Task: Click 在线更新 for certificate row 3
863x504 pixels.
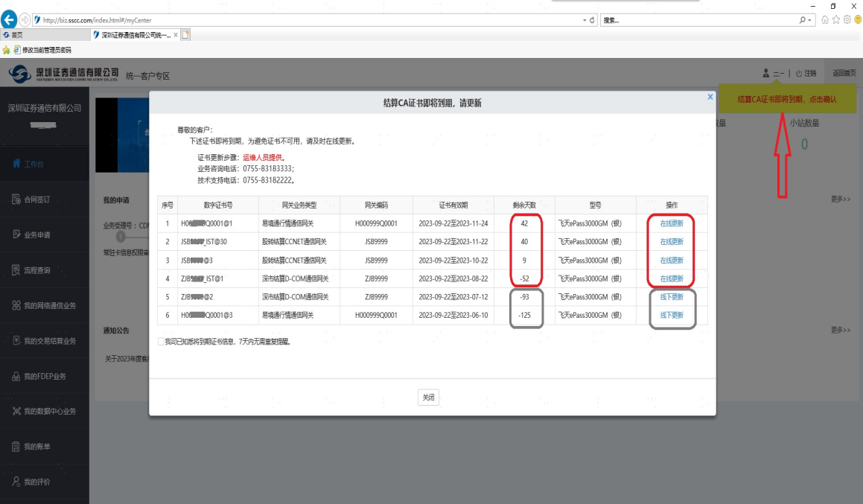Action: 672,261
